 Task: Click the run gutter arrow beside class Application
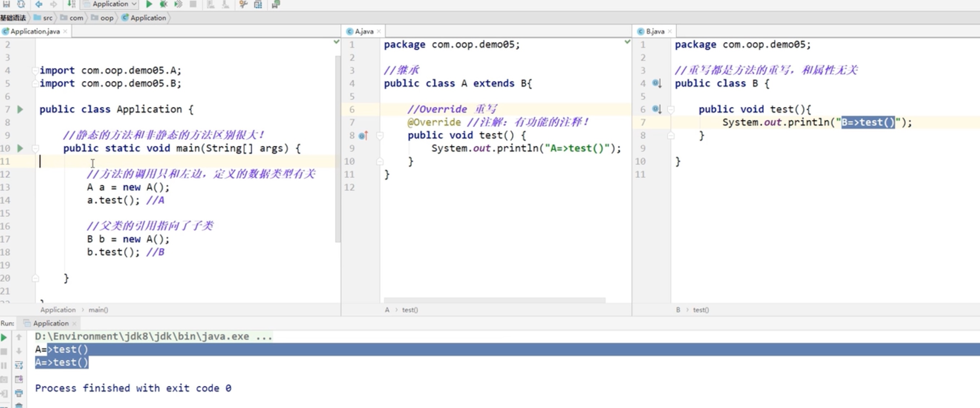coord(20,110)
